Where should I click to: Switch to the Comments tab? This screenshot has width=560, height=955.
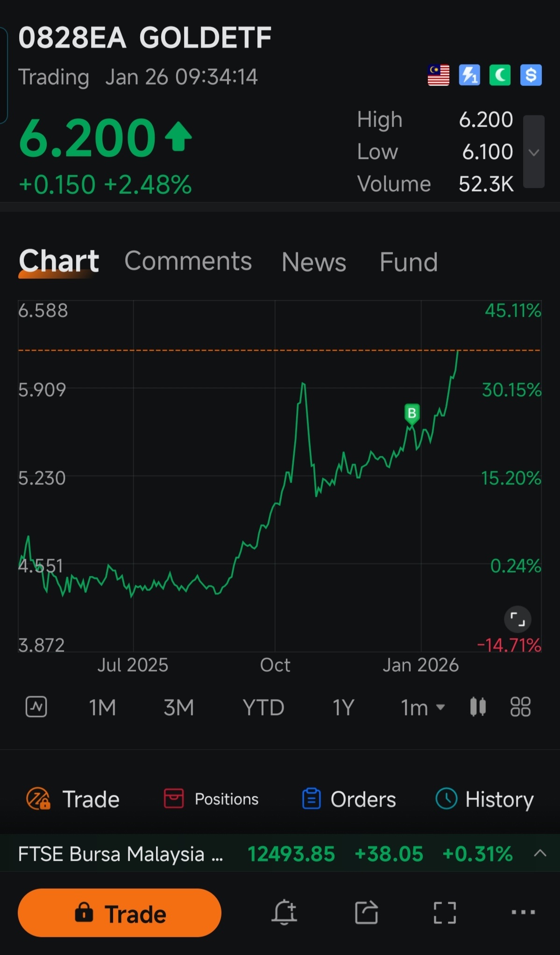click(188, 261)
